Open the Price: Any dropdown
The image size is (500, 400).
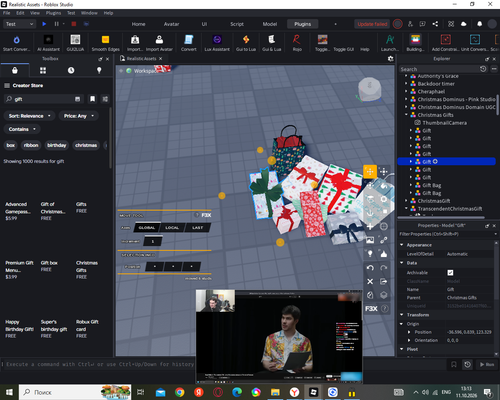[x=79, y=116]
